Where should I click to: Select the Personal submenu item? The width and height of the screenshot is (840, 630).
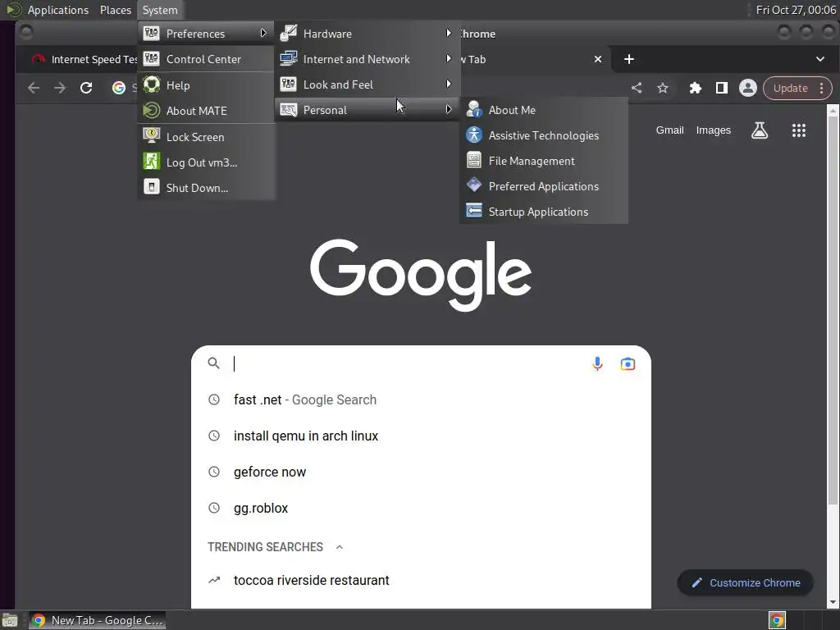click(x=367, y=110)
